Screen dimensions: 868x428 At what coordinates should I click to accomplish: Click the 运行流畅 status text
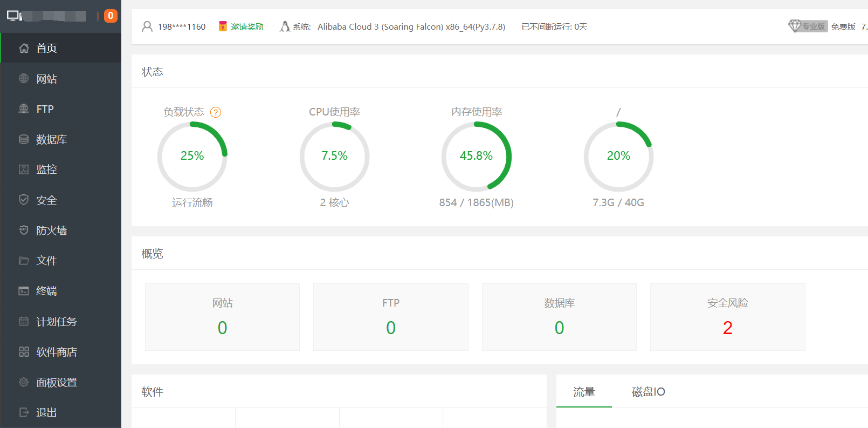[192, 202]
